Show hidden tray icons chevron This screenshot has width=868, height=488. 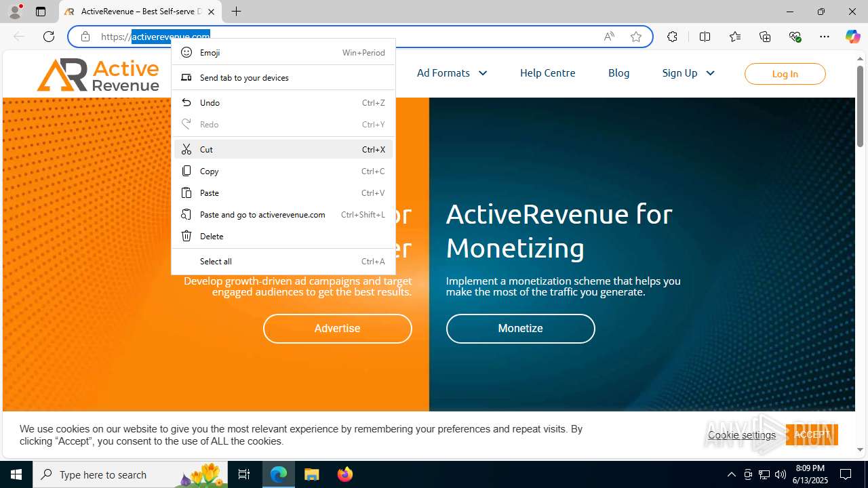[731, 474]
